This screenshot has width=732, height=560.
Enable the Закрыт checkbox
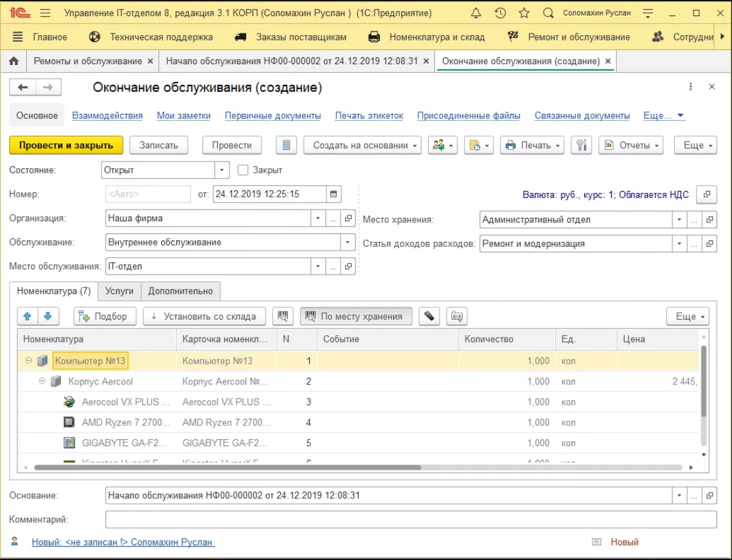pos(243,170)
